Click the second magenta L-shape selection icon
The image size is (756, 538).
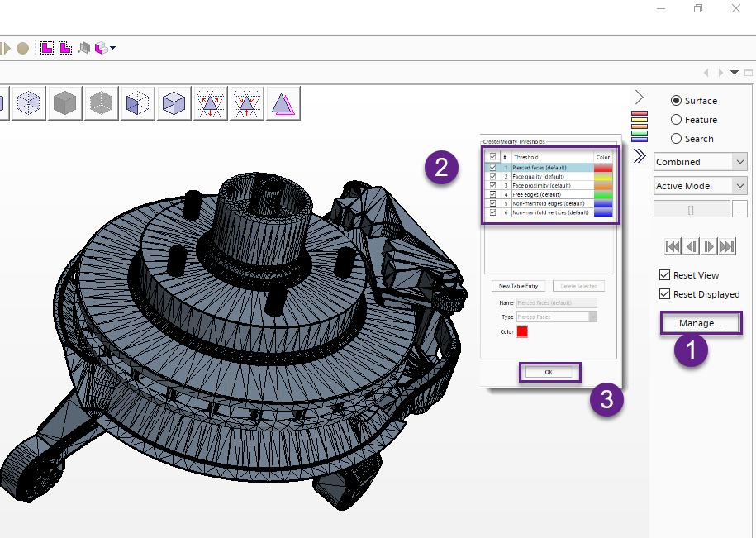pyautogui.click(x=65, y=48)
